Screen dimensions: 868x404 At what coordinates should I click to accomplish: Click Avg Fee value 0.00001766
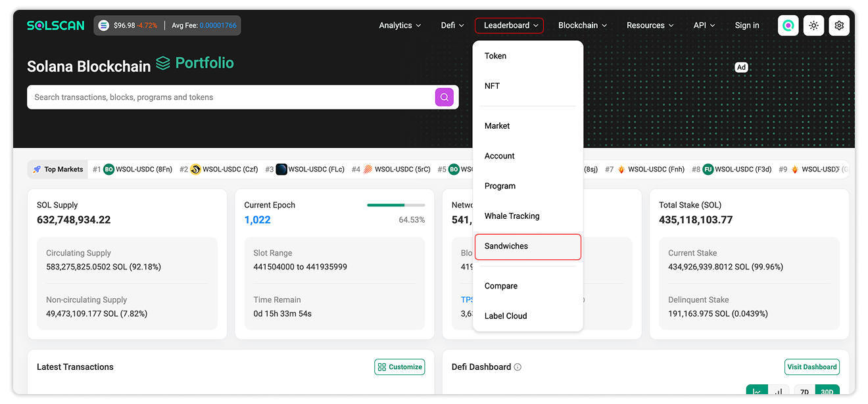coord(218,26)
